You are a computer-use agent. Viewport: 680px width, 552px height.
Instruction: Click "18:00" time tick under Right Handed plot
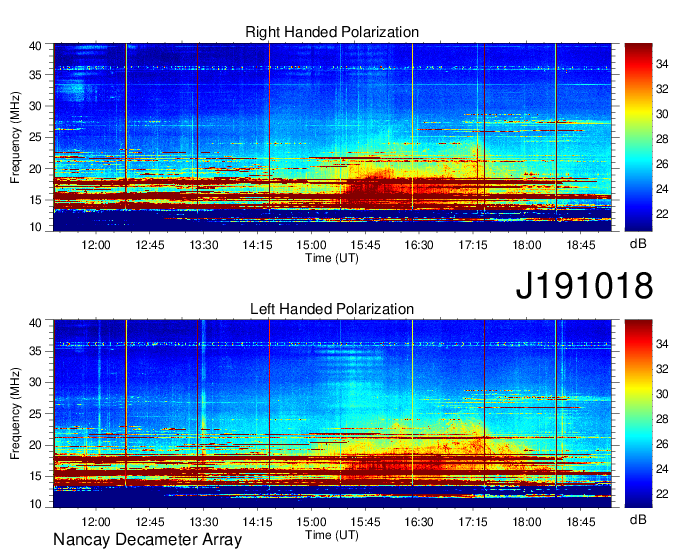[527, 245]
